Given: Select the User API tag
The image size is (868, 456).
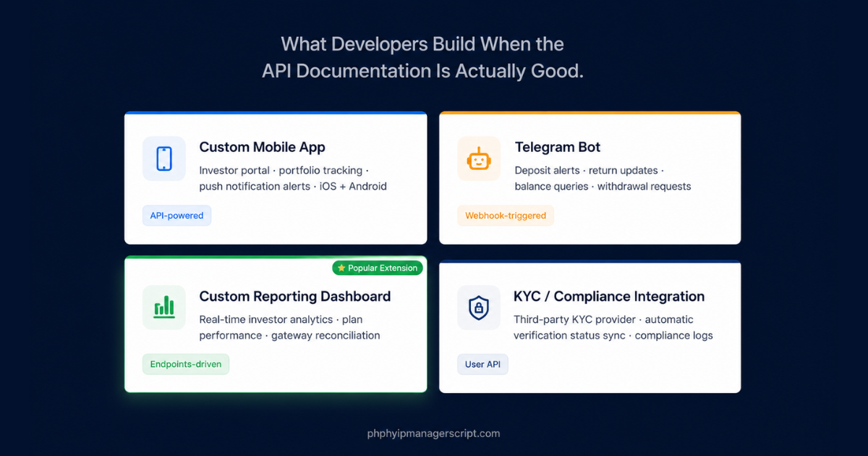Looking at the screenshot, I should coord(482,364).
